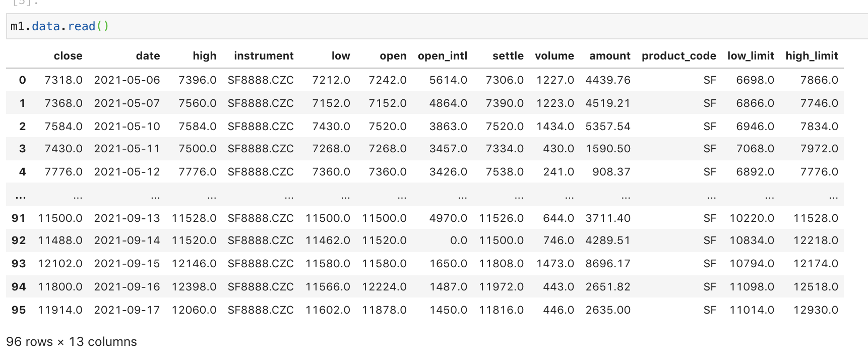Click the date cell 2021-05-10
The height and width of the screenshot is (356, 868).
point(127,127)
